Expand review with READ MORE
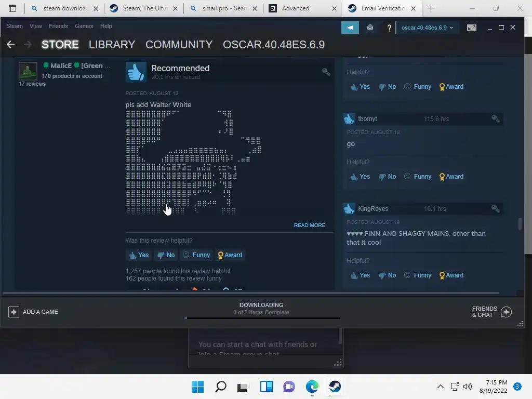The image size is (532, 399). tap(310, 225)
